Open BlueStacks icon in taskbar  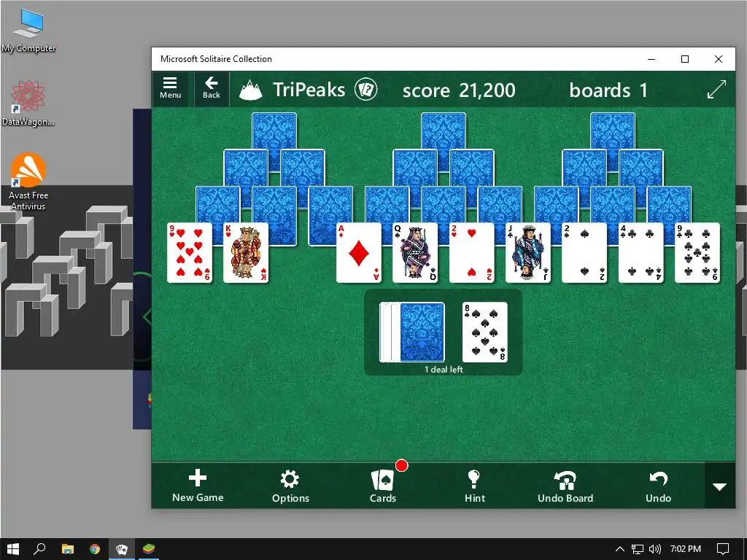pyautogui.click(x=149, y=549)
